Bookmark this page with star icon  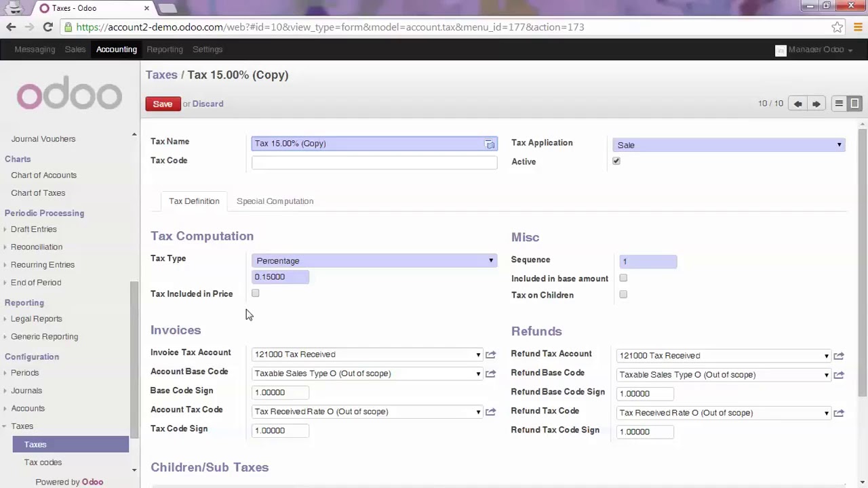pos(837,27)
